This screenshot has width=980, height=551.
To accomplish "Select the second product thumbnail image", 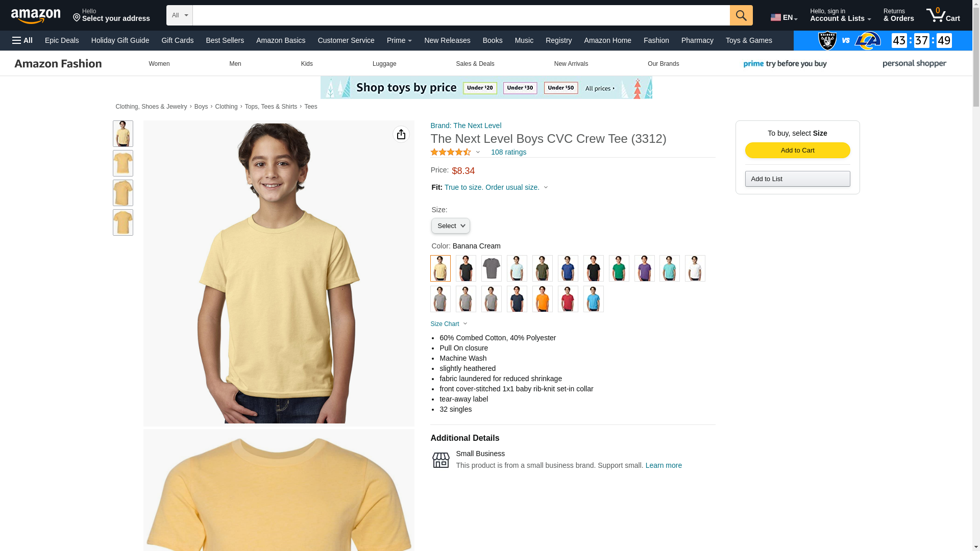I will coord(122,163).
